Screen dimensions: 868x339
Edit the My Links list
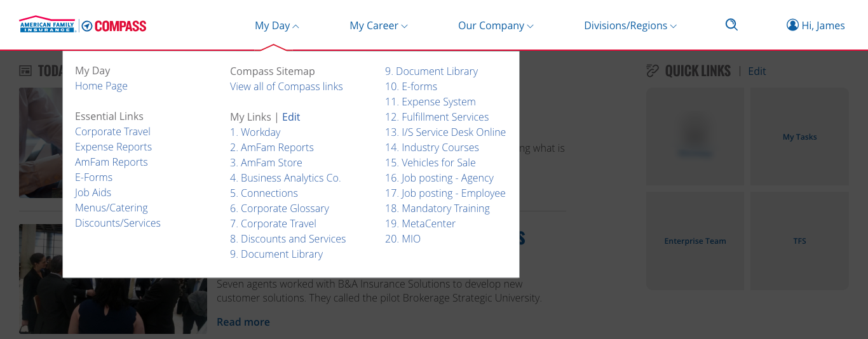(x=291, y=117)
